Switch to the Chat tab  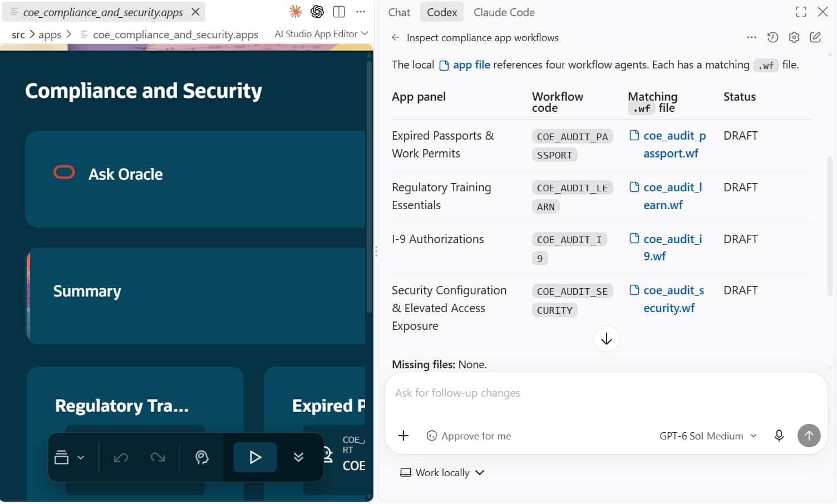pos(399,12)
